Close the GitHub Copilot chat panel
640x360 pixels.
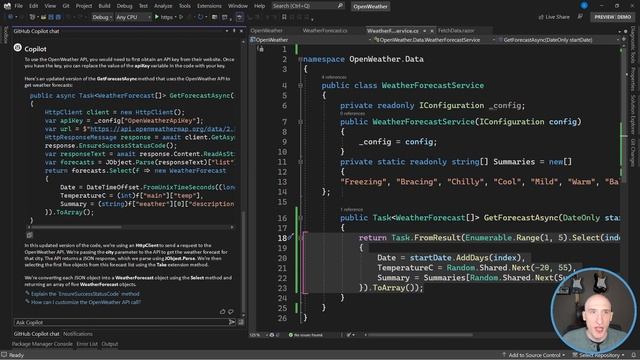(241, 31)
